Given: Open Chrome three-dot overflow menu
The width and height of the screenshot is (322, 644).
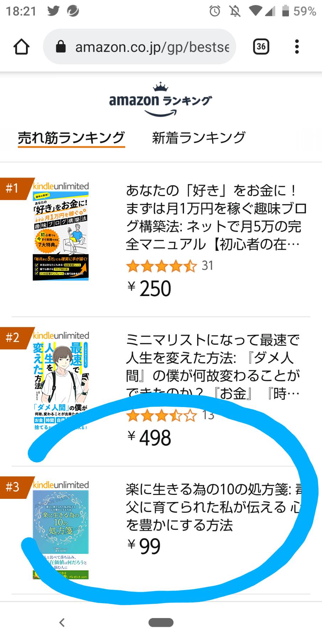Looking at the screenshot, I should (x=297, y=47).
